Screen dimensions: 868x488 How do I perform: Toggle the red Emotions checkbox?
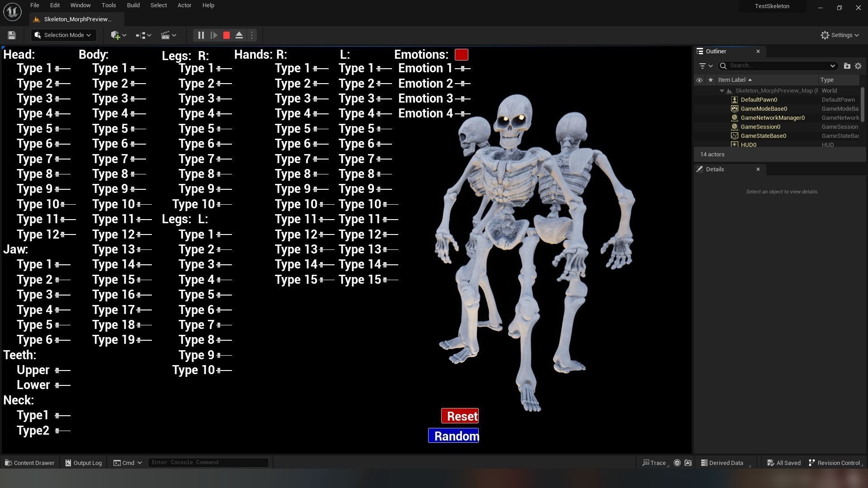tap(461, 55)
